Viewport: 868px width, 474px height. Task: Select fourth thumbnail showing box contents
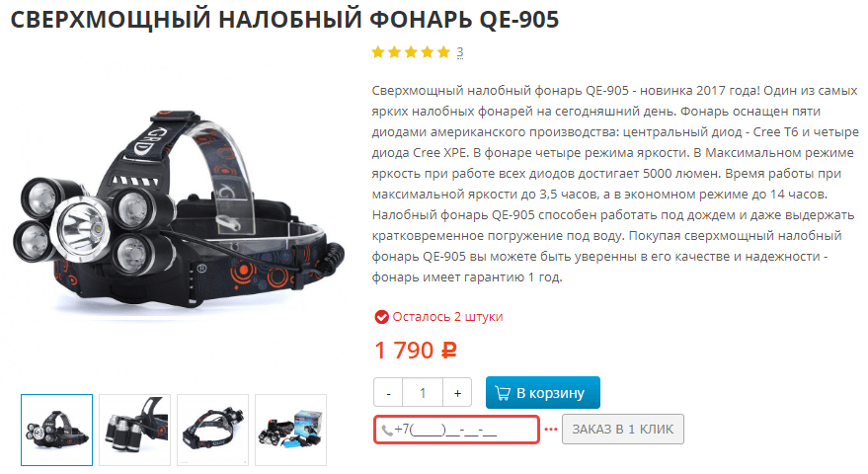tap(290, 430)
